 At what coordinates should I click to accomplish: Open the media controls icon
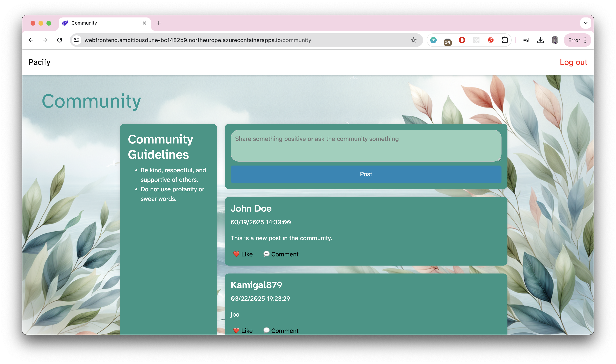(x=526, y=40)
